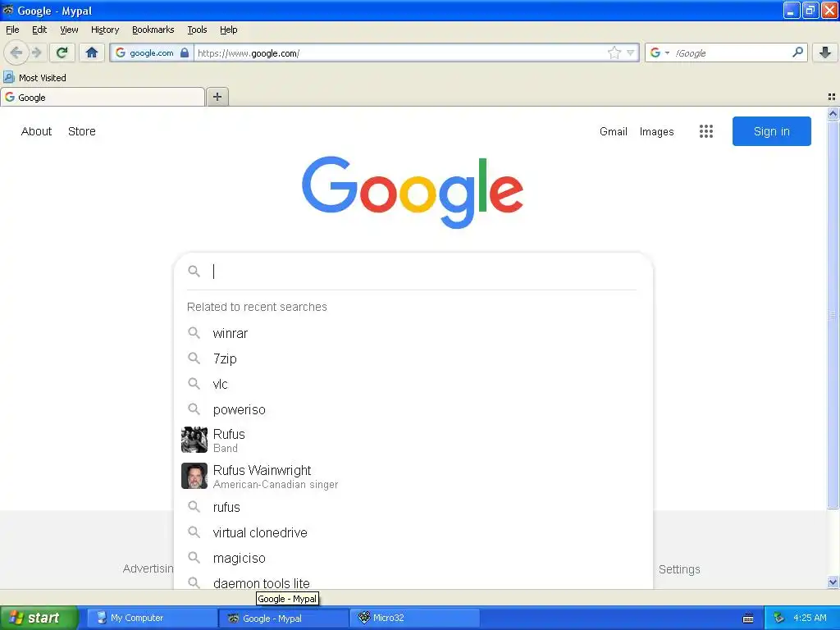
Task: Click the magnifier in the browser search box
Action: coord(797,52)
